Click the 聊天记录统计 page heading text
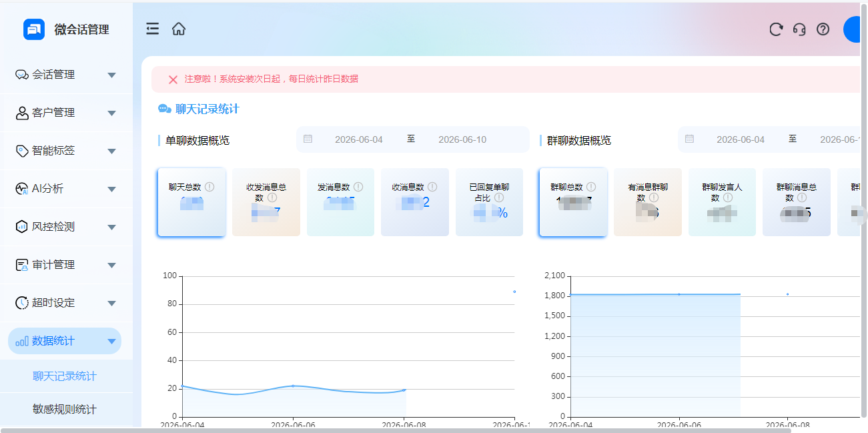This screenshot has height=433, width=868. 207,109
